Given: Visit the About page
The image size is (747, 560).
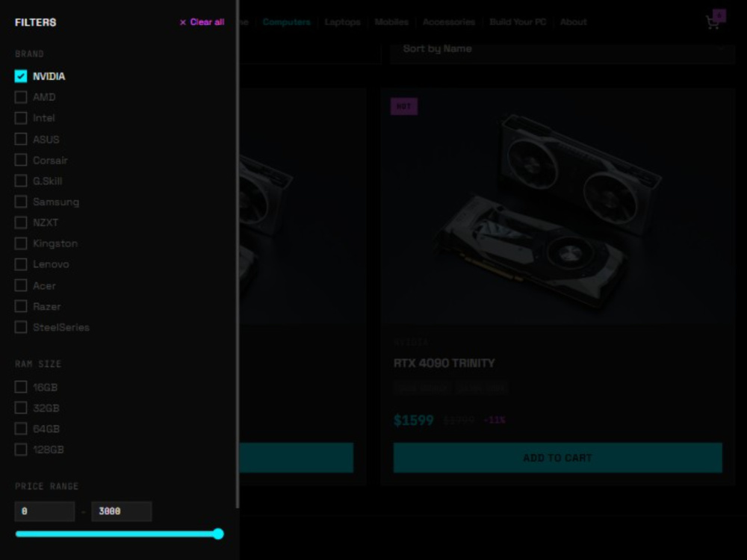Looking at the screenshot, I should 573,22.
